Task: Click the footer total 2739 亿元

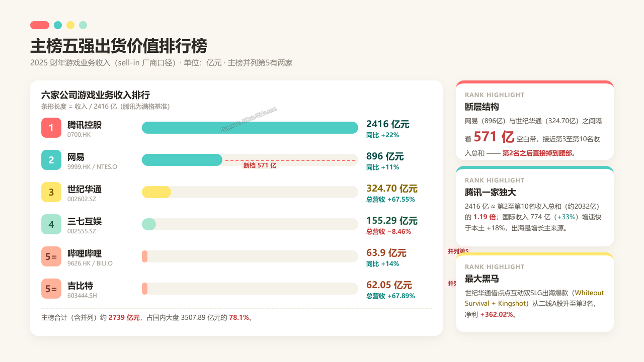Action: (x=124, y=318)
